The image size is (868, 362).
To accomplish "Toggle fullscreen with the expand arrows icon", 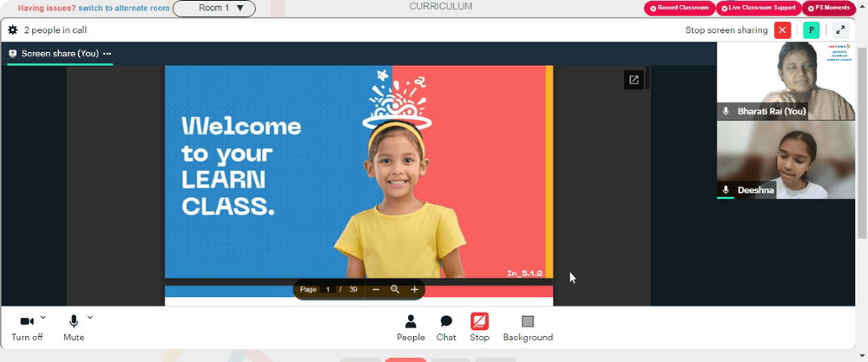I will (x=840, y=30).
